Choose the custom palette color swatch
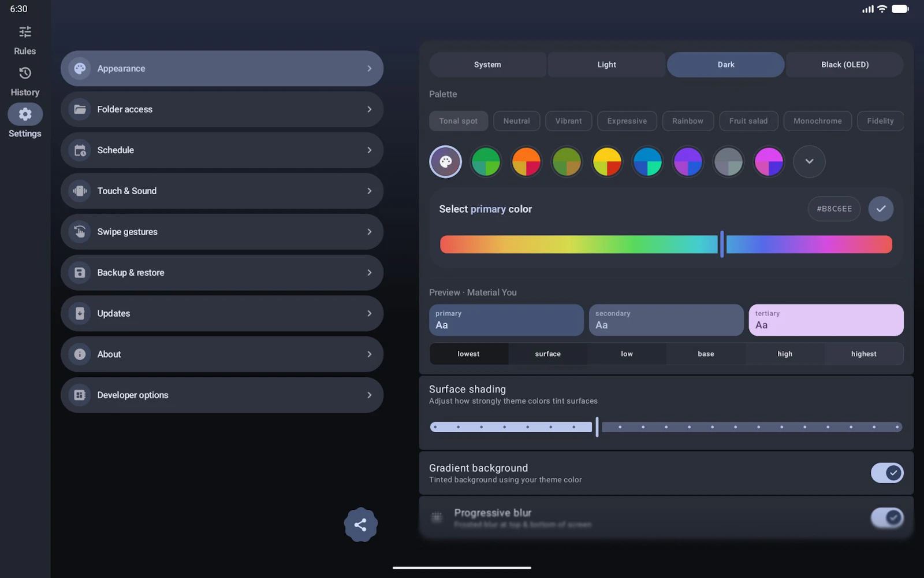The image size is (924, 578). (x=445, y=161)
